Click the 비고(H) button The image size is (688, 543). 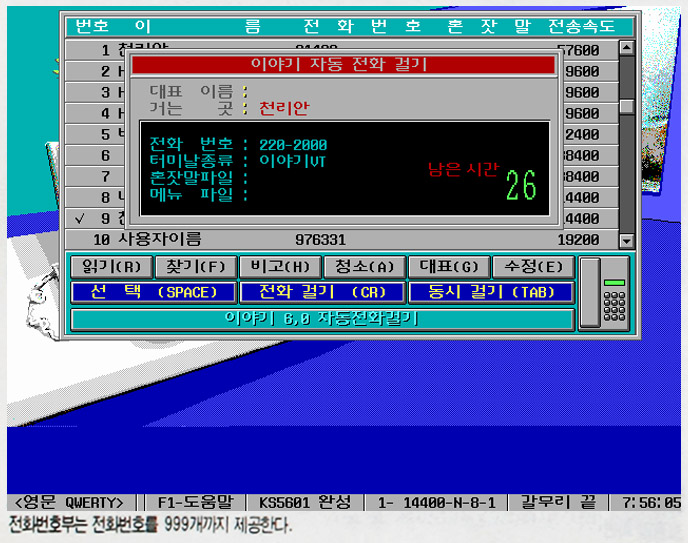click(280, 267)
